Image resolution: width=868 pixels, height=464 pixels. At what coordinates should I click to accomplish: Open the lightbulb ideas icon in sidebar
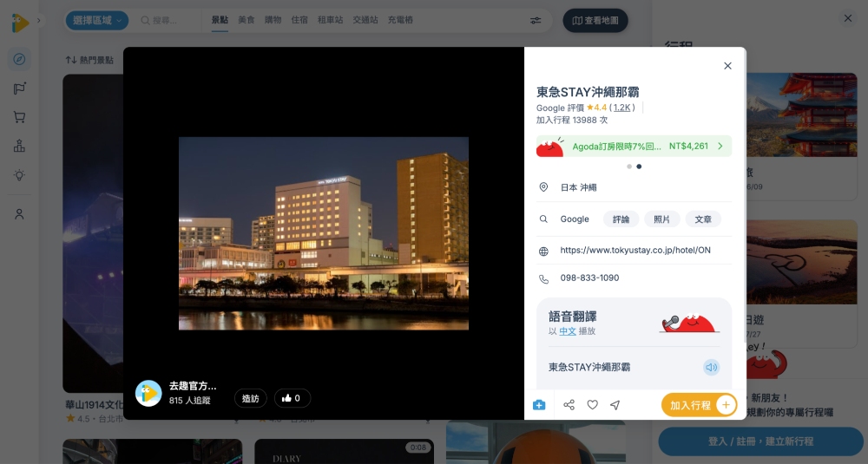point(19,175)
